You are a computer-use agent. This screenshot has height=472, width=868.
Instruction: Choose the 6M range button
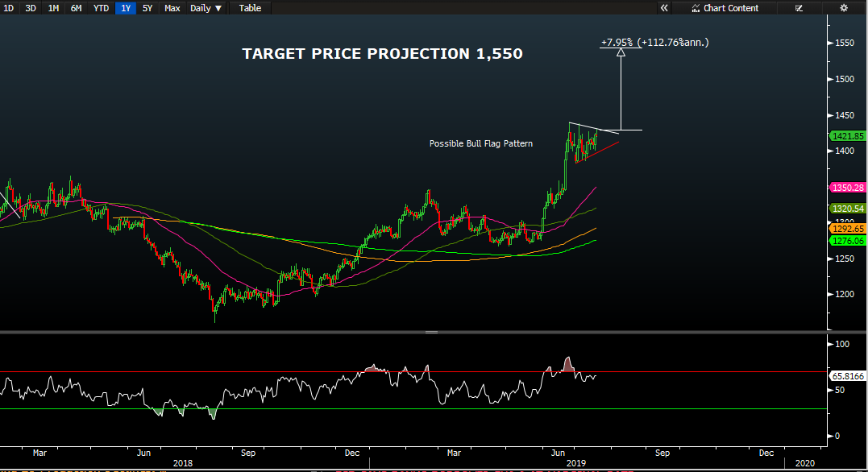75,8
